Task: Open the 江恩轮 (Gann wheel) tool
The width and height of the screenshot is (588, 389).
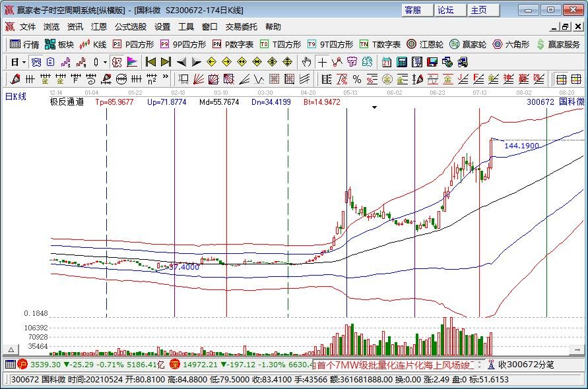Action: pyautogui.click(x=425, y=45)
